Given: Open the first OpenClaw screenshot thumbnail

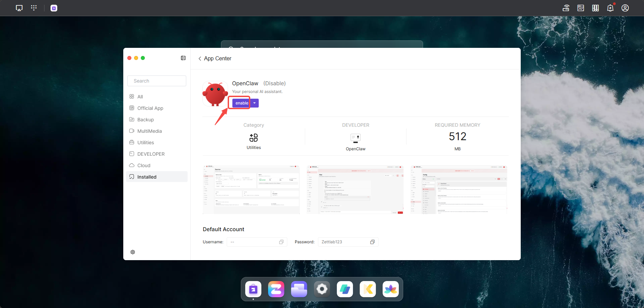Looking at the screenshot, I should pos(251,189).
